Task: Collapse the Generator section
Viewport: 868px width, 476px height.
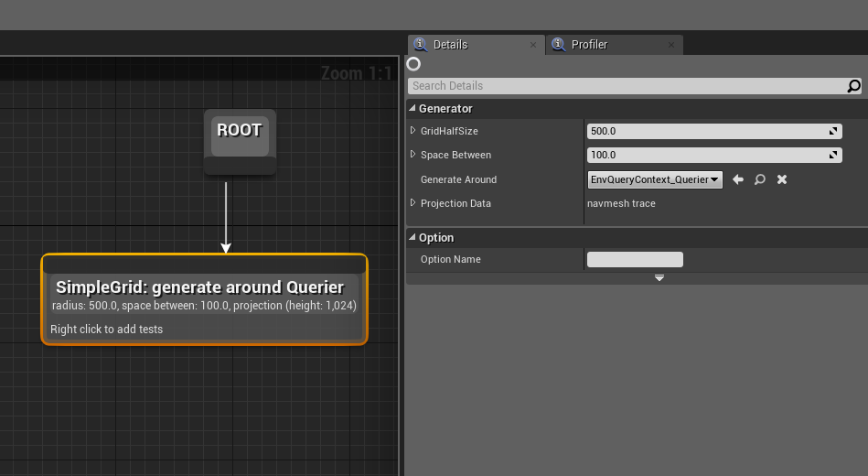Action: coord(413,109)
